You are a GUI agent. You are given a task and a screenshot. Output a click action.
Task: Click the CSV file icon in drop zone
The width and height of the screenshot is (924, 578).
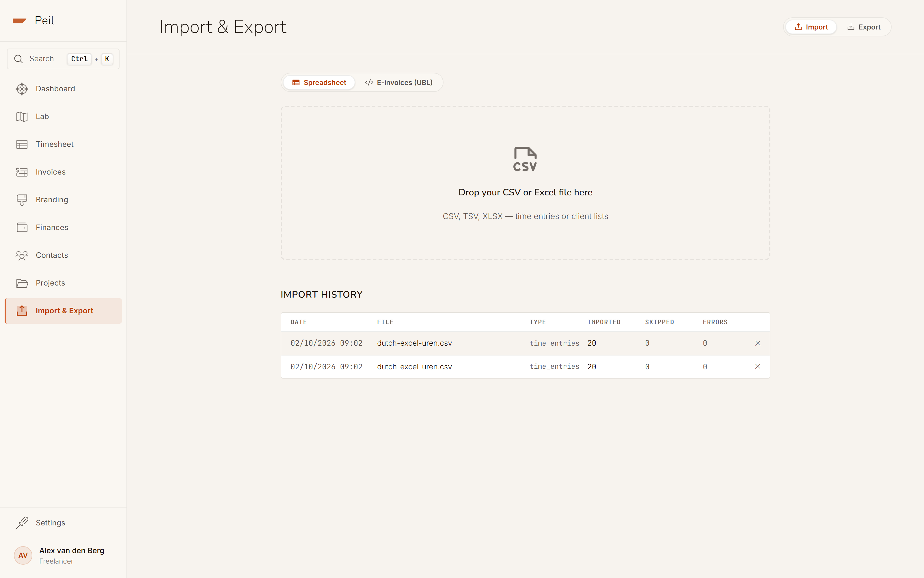pos(525,159)
